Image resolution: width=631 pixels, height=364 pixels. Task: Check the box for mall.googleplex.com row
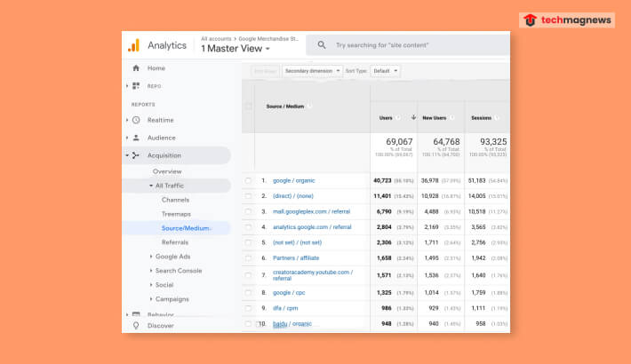pos(248,211)
